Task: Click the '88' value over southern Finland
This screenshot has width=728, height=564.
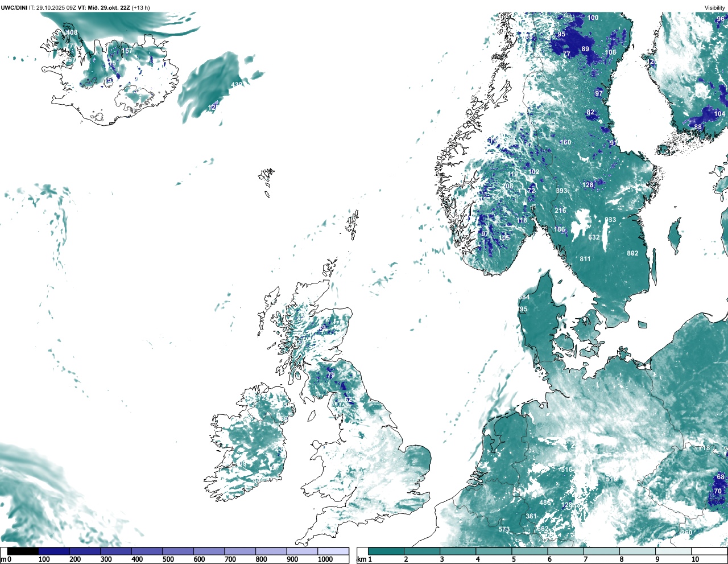Action: point(698,127)
